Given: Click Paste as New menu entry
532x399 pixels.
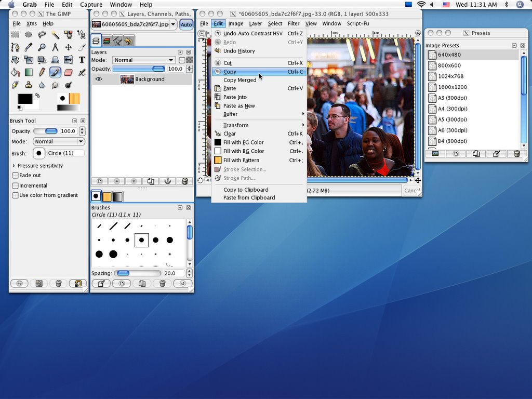Looking at the screenshot, I should (239, 106).
